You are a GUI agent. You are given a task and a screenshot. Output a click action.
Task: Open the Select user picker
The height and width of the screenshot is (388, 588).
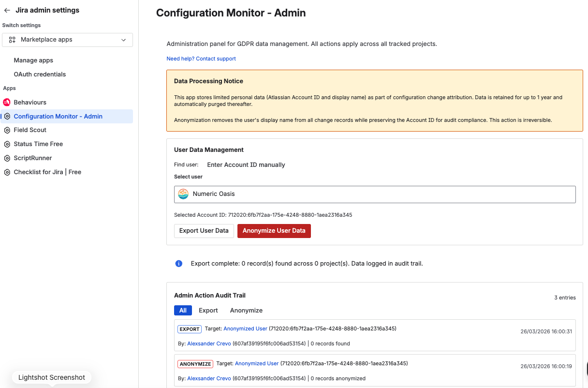click(x=375, y=194)
